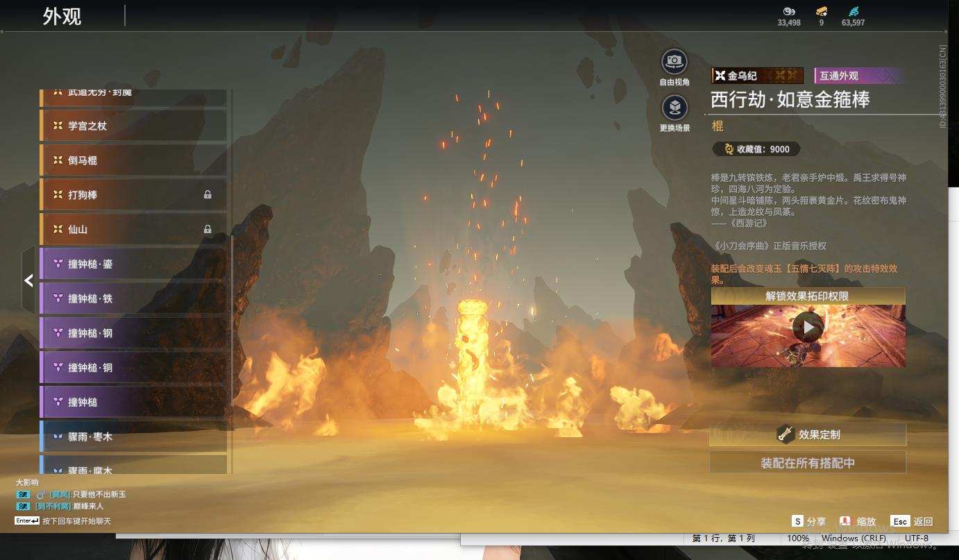Select 倒马棍 in the weapon list
This screenshot has height=560, width=959.
point(134,160)
